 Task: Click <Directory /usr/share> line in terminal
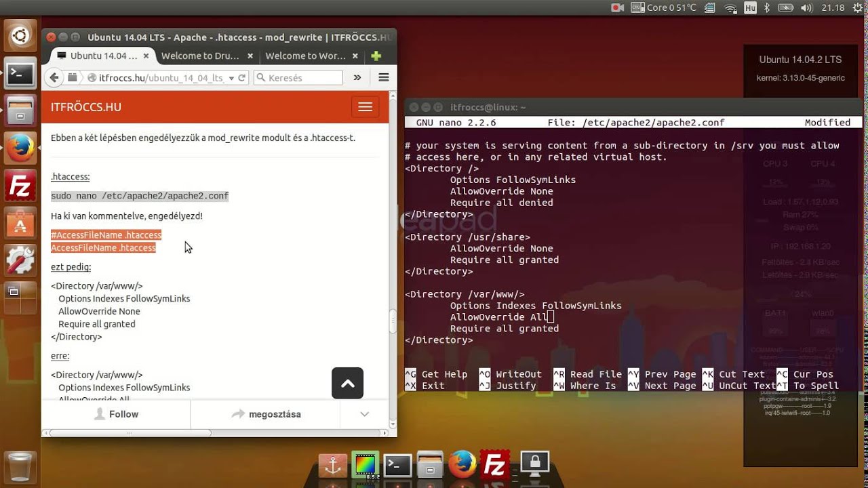(467, 237)
